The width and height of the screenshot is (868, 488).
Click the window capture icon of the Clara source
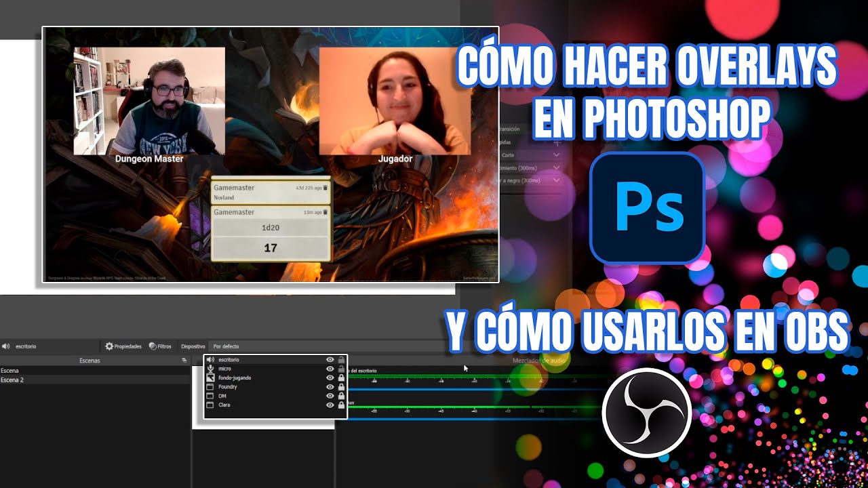pos(210,405)
